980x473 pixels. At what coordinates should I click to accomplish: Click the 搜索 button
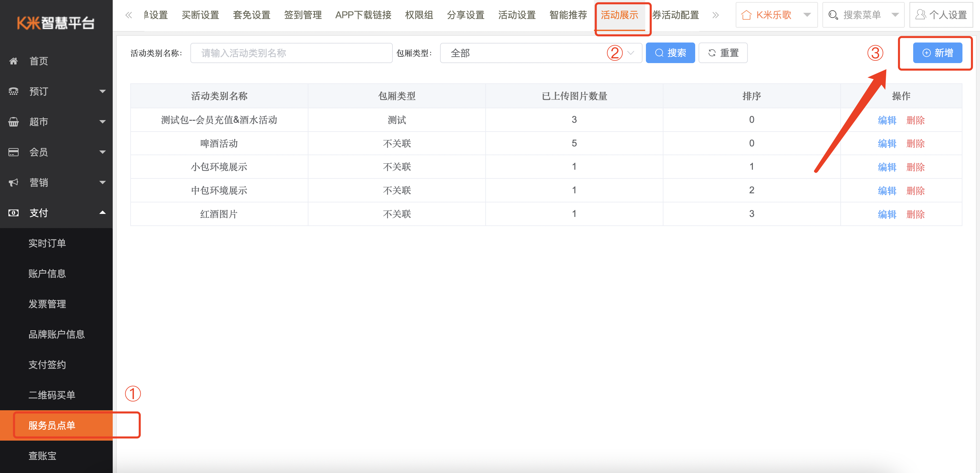click(x=670, y=53)
